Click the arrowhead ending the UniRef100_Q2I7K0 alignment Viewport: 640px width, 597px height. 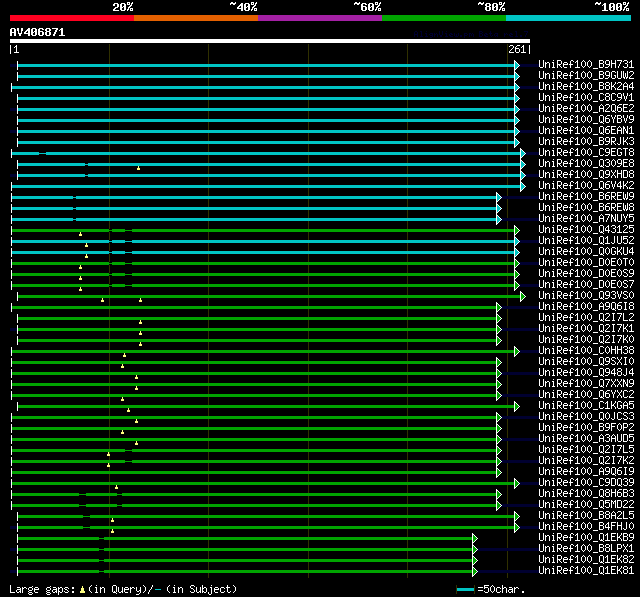[x=499, y=341]
